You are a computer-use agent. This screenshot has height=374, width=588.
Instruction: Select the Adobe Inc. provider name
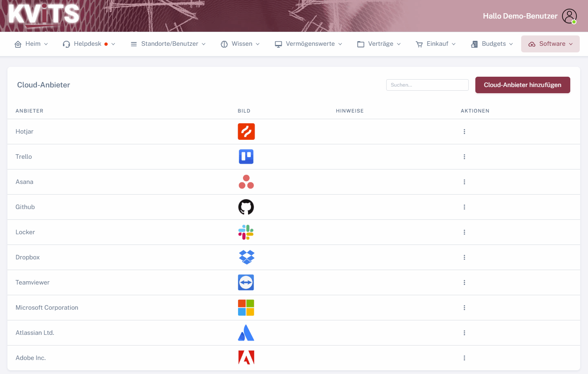(x=31, y=358)
